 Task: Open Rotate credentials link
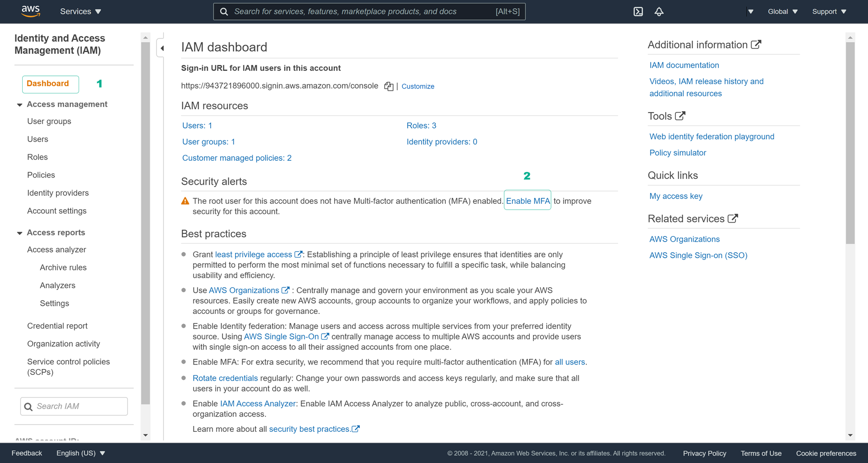tap(225, 378)
